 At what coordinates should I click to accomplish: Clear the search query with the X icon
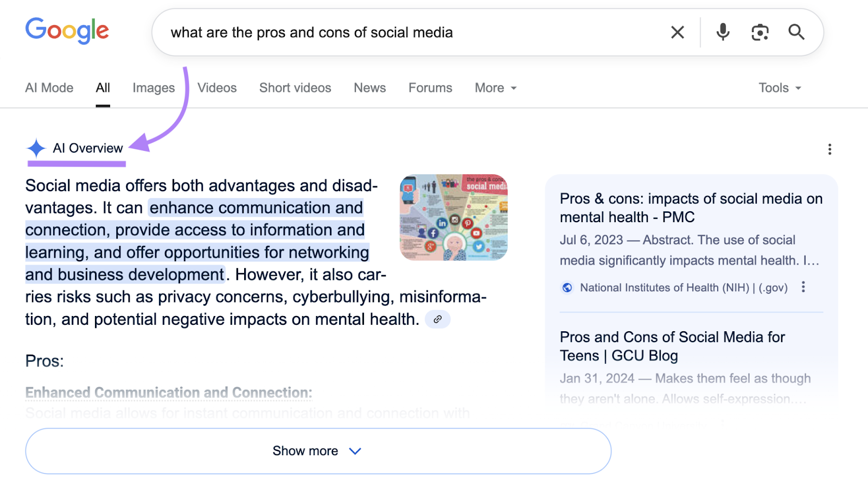677,32
